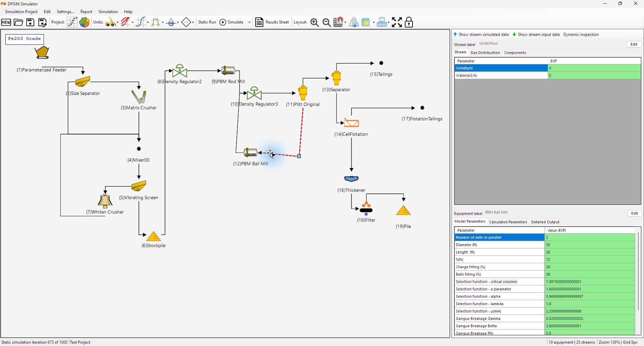Viewport: 644px width, 346px height.
Task: Select the blue S-curve units icon
Action: click(141, 22)
